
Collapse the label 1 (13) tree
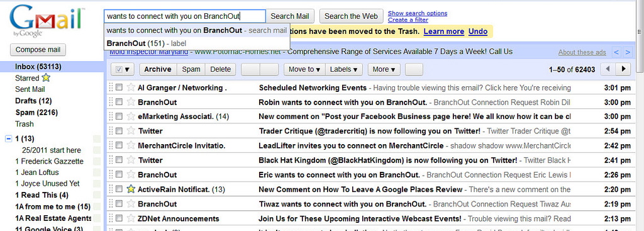pos(8,138)
